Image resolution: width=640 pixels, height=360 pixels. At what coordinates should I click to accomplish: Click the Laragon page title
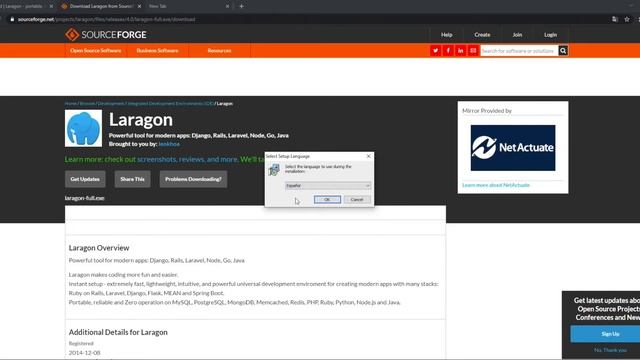tap(141, 120)
